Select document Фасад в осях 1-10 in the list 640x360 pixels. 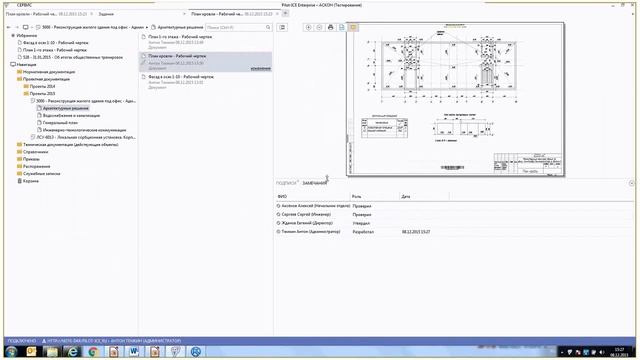206,82
